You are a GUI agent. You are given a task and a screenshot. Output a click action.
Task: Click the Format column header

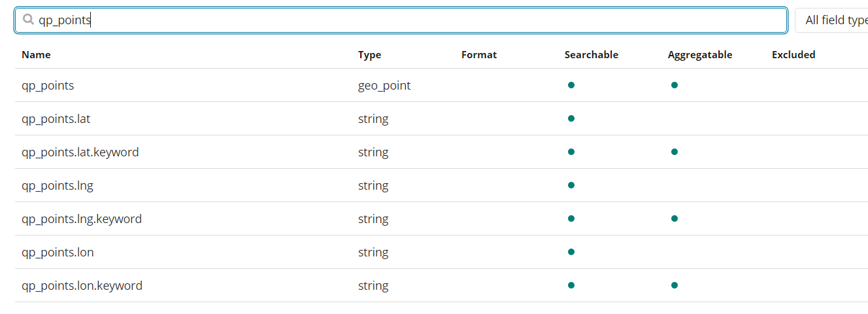click(x=478, y=55)
